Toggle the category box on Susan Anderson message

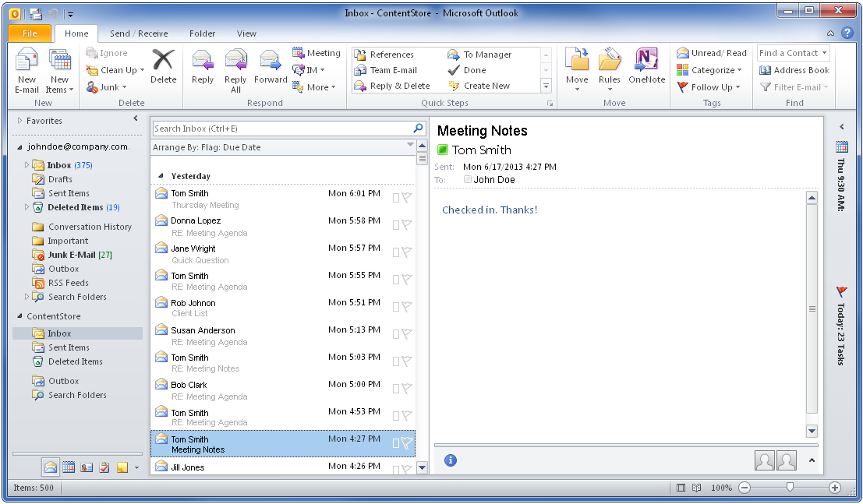(396, 333)
